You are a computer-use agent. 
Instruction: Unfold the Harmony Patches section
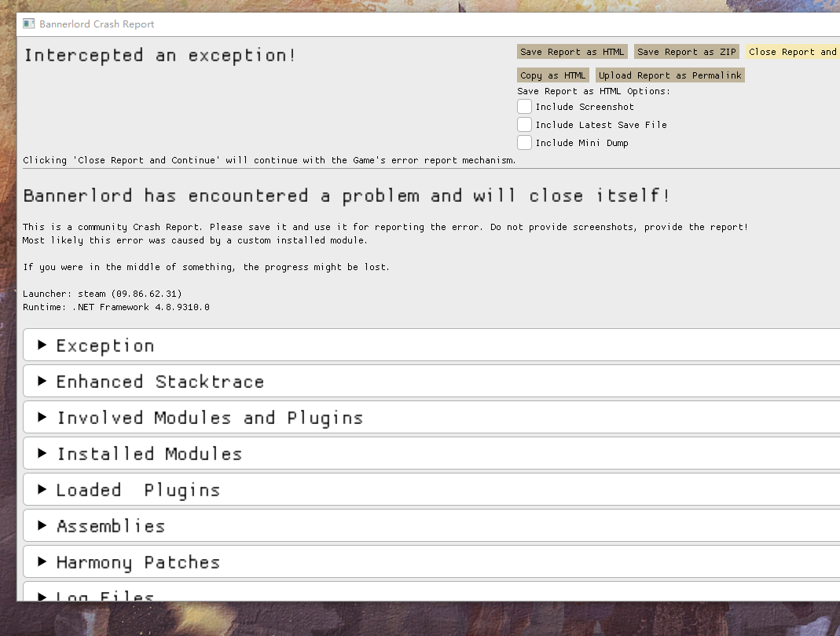point(431,562)
